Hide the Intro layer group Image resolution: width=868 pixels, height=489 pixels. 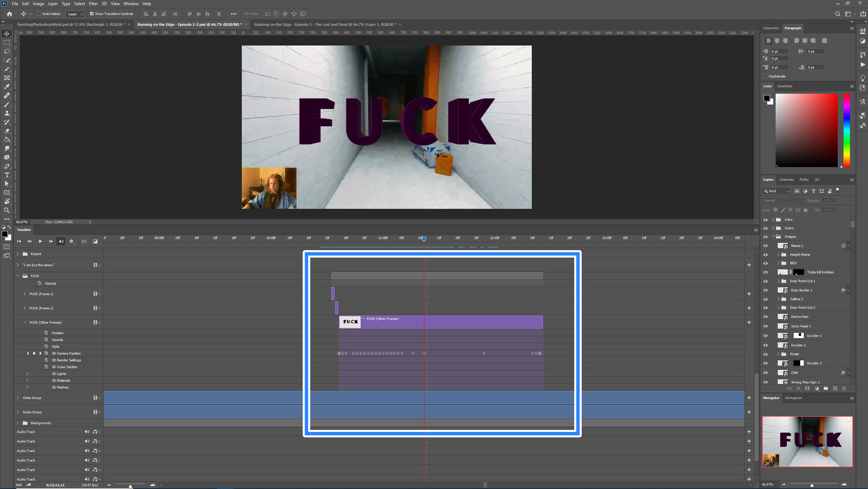(765, 220)
